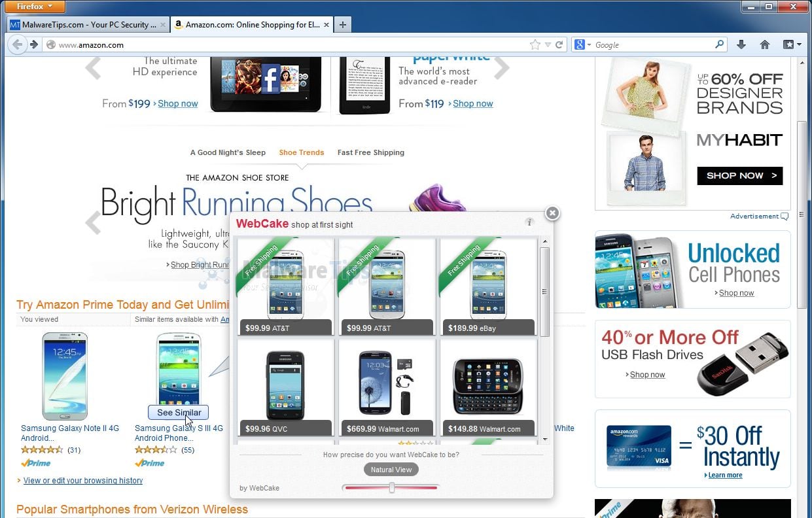Image resolution: width=812 pixels, height=518 pixels.
Task: Select the Fast Free Shipping tab
Action: pos(371,152)
